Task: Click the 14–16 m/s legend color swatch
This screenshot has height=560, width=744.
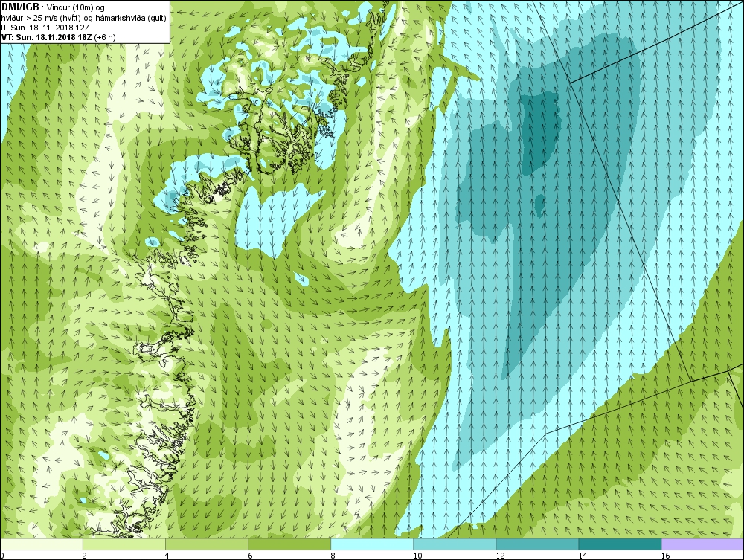Action: click(620, 544)
